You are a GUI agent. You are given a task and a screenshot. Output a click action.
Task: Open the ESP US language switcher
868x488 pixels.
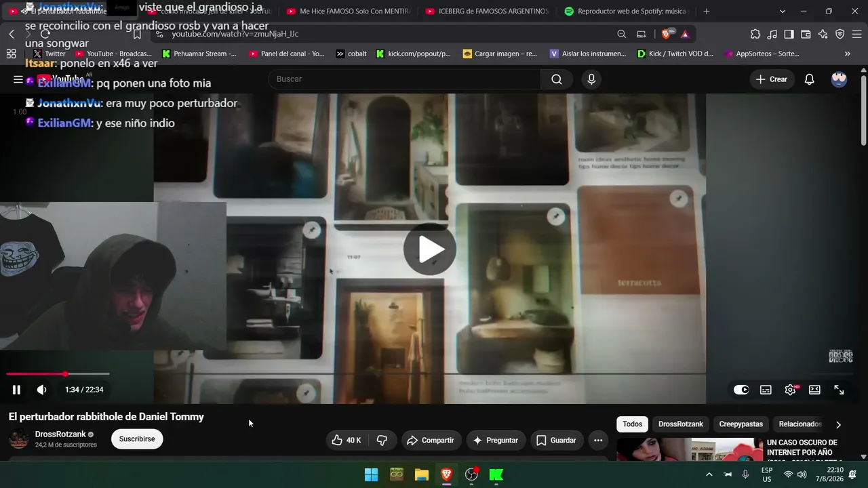(x=767, y=474)
